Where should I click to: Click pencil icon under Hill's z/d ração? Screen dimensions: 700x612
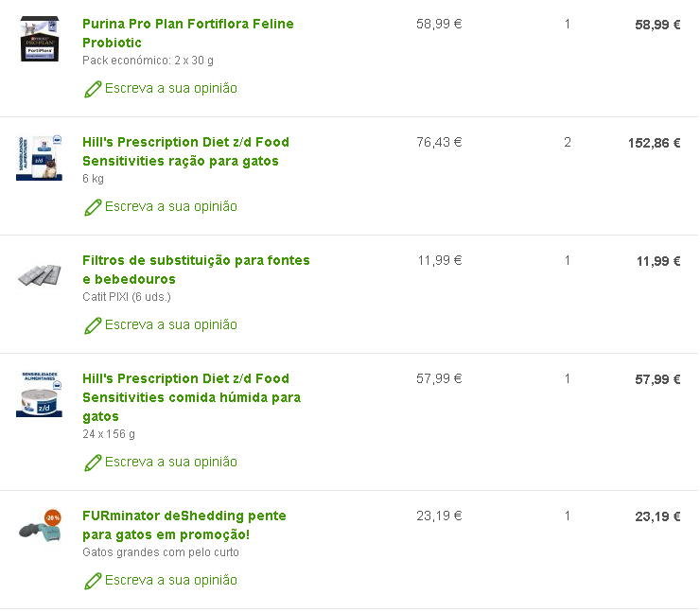93,207
